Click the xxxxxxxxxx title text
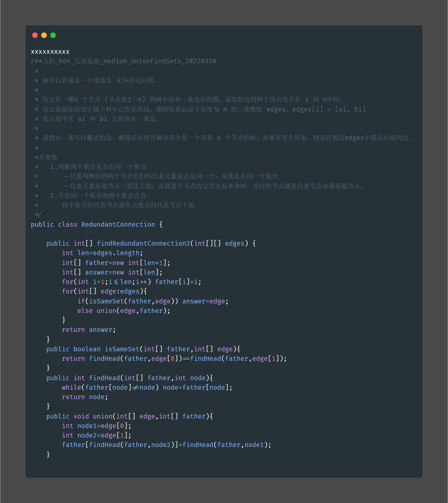The image size is (448, 503). (50, 52)
